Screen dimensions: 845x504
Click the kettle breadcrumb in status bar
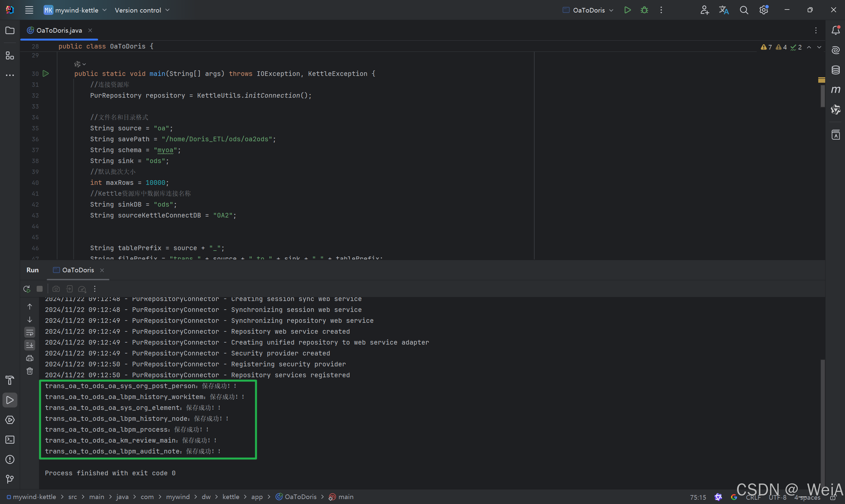coord(231,497)
